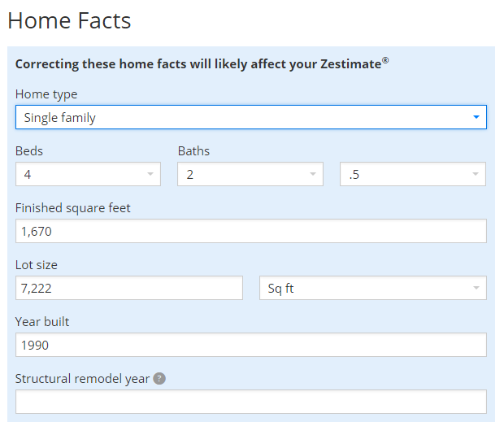The image size is (504, 435).
Task: Click the Structural remodel year label text
Action: [x=82, y=379]
